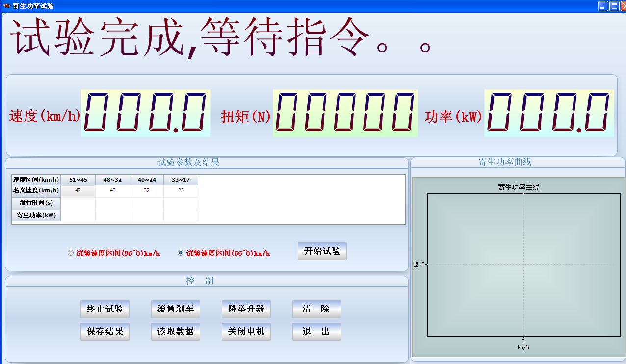The image size is (626, 364).
Task: Click the coast-down time cell under 48~32
Action: [x=112, y=203]
